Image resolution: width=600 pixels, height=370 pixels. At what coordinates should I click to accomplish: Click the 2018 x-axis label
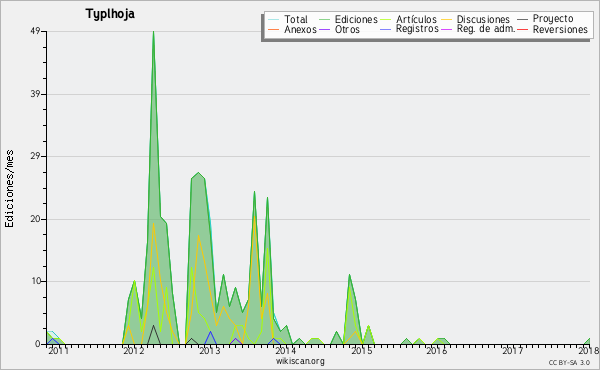pos(589,350)
